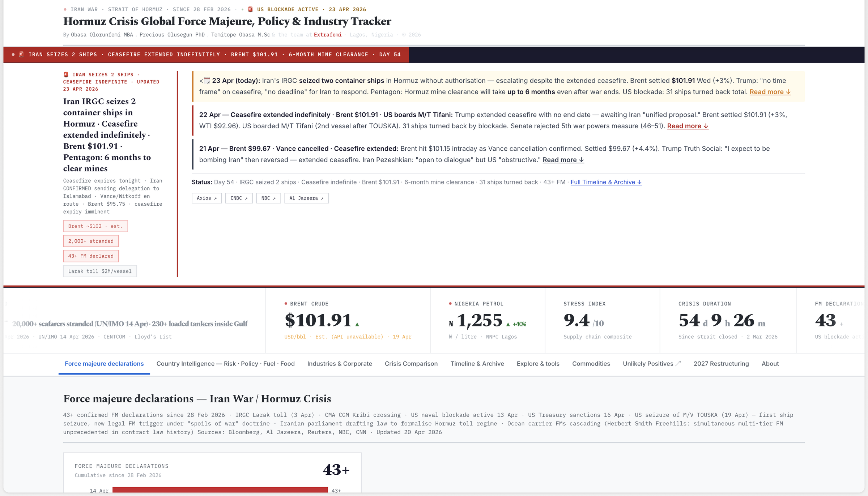Expand 21 Apr Brent entry Read more
Viewport: 868px width, 496px height.
pos(563,160)
